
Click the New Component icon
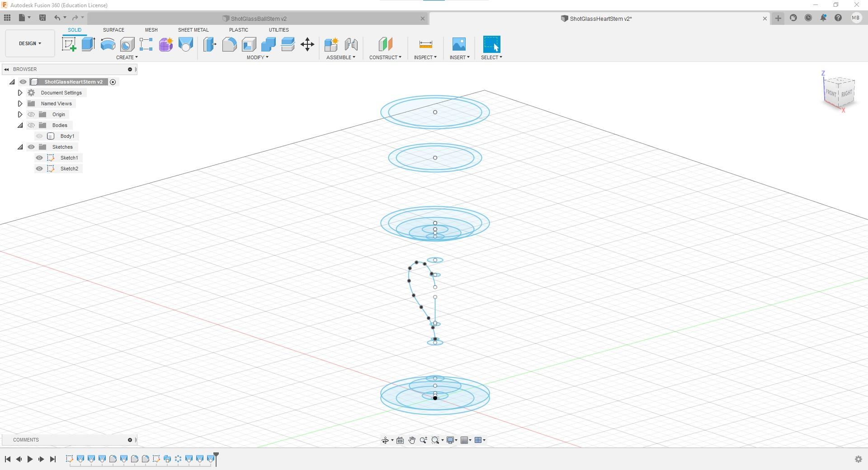point(331,44)
